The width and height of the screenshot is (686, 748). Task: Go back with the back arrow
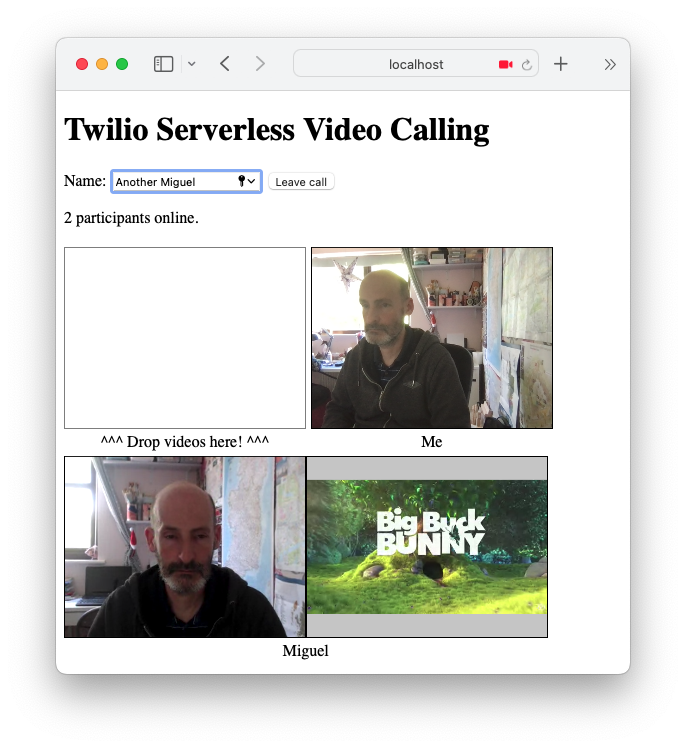[x=225, y=63]
